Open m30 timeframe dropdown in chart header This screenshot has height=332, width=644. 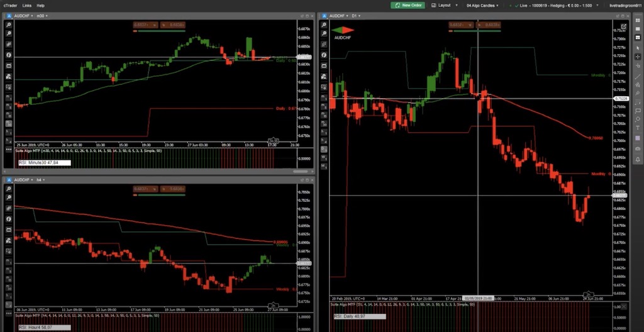pos(42,16)
